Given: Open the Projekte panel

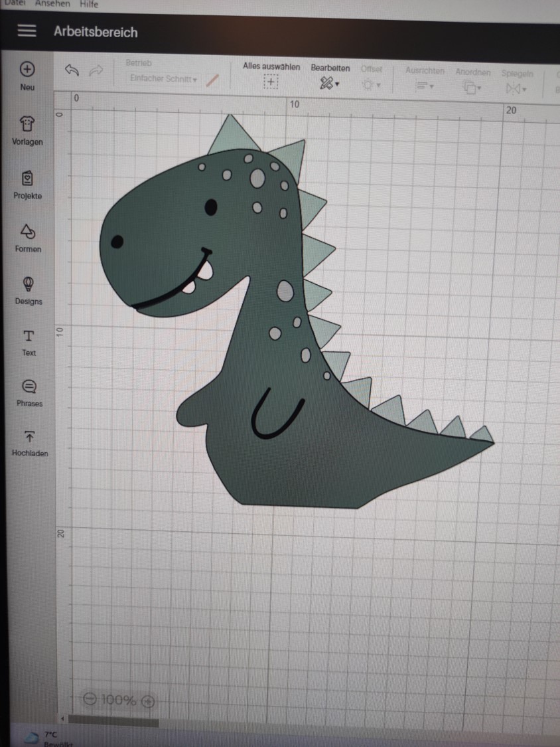Looking at the screenshot, I should (x=27, y=179).
